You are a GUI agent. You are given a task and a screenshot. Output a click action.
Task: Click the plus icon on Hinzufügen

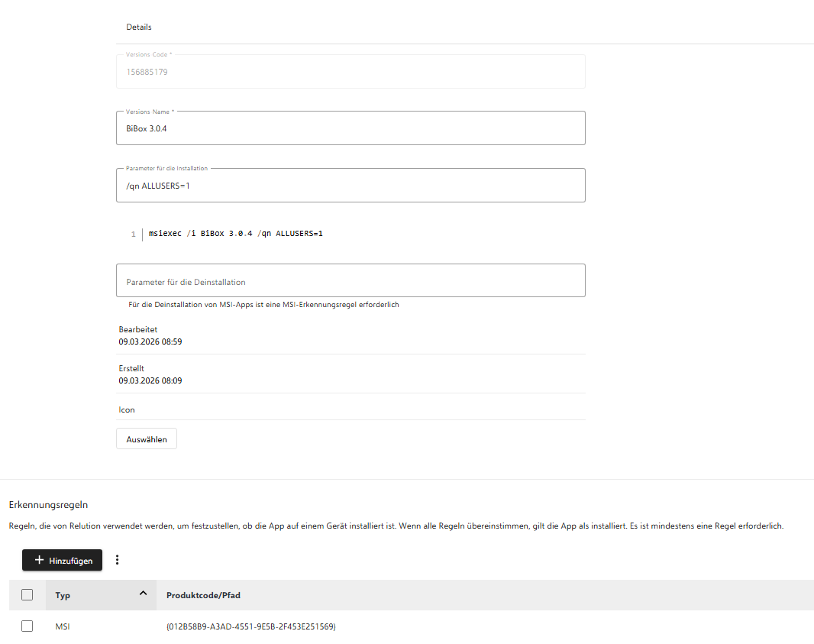point(40,560)
